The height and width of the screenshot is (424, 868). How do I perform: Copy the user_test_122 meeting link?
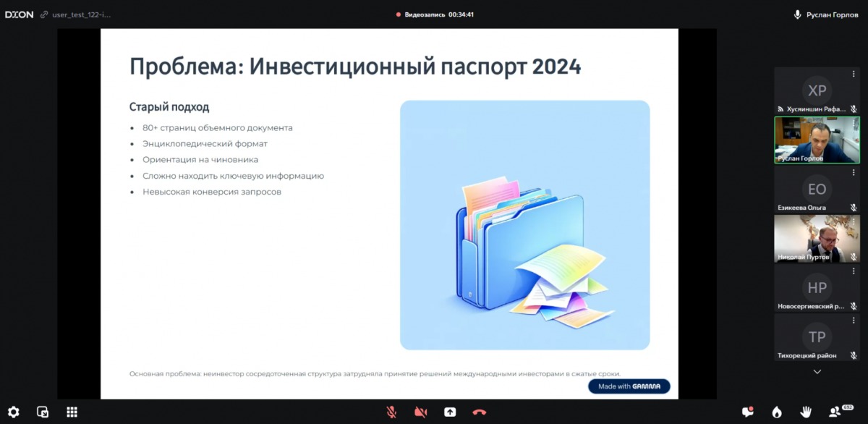pos(44,14)
